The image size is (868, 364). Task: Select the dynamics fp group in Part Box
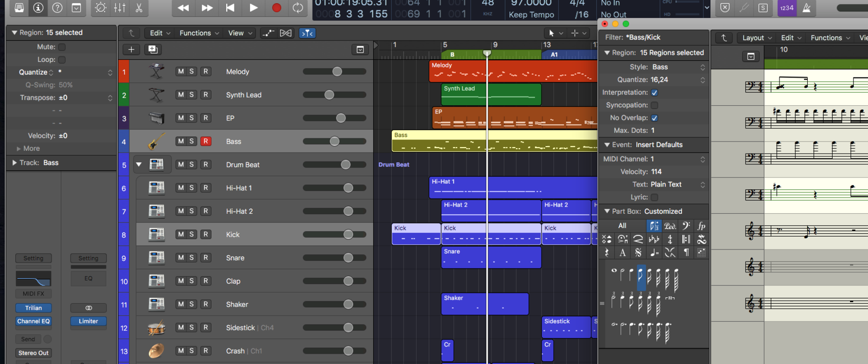coord(701,226)
